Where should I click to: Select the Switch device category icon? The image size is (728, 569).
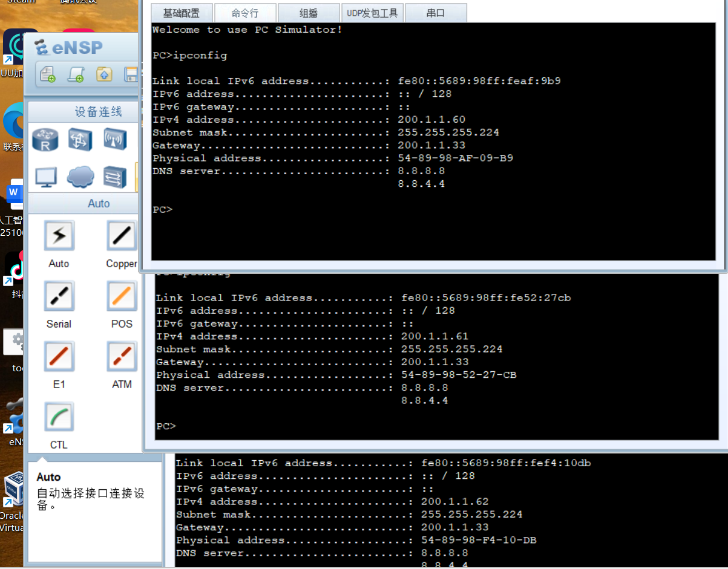point(80,139)
